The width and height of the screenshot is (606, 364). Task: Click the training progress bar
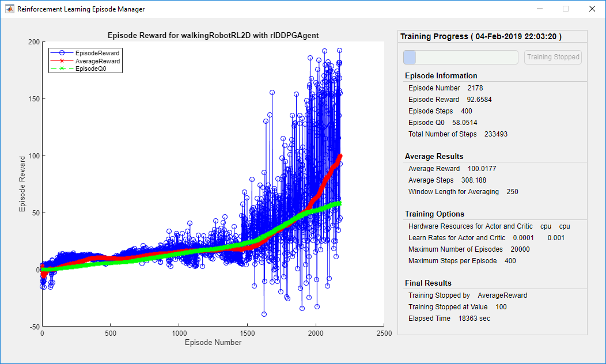click(461, 57)
